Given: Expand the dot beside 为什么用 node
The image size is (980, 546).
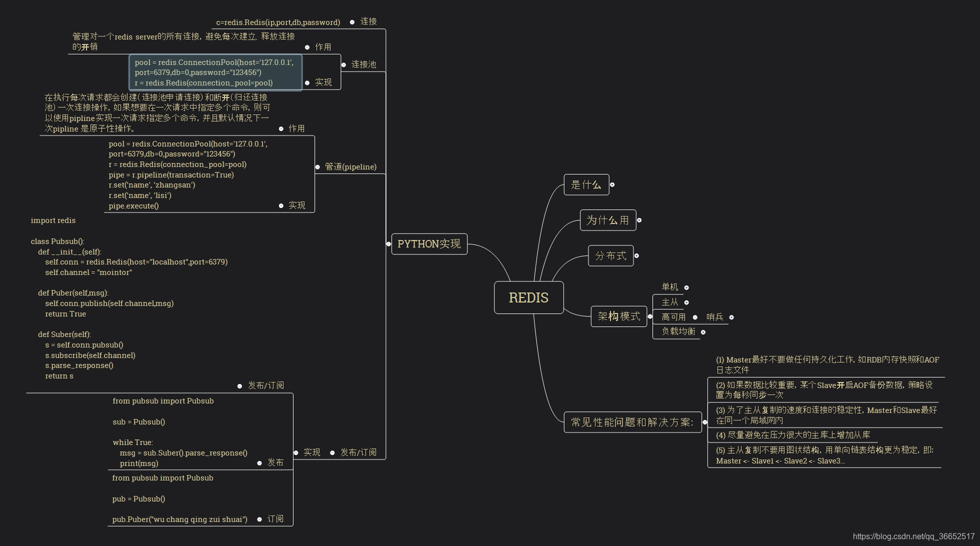Looking at the screenshot, I should [639, 220].
